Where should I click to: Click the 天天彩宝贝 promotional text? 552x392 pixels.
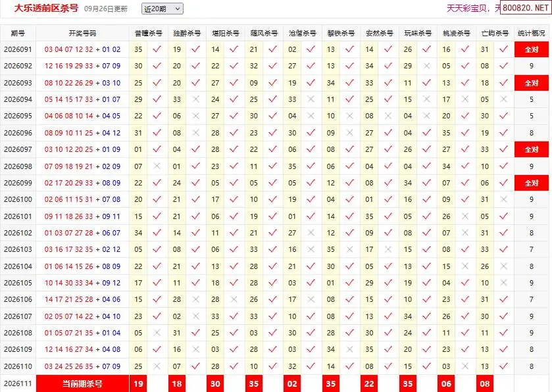(x=466, y=8)
